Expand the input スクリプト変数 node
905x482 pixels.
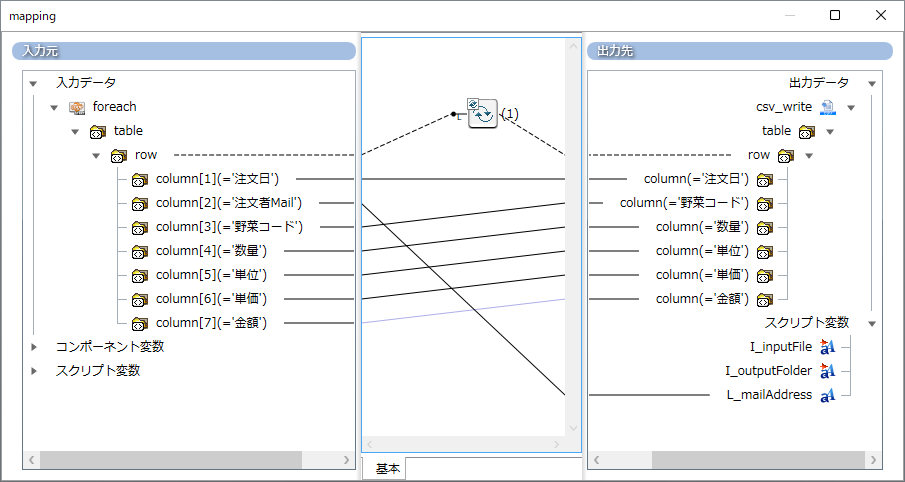(33, 371)
